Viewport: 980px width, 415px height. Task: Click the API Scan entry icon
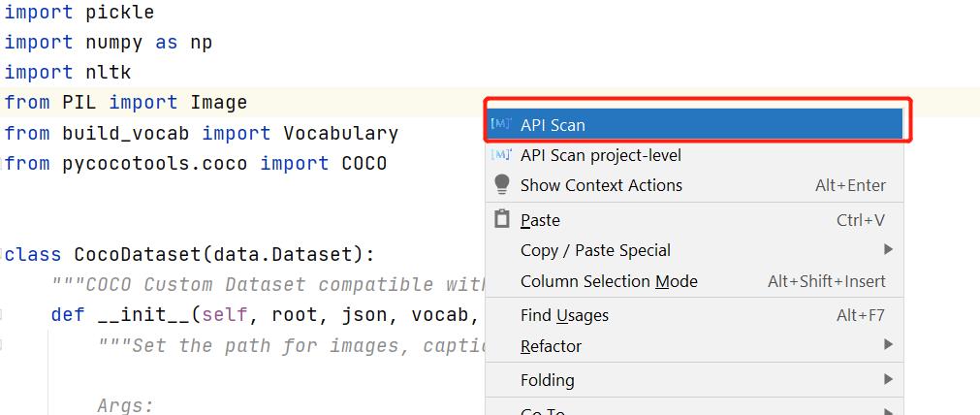pyautogui.click(x=501, y=124)
